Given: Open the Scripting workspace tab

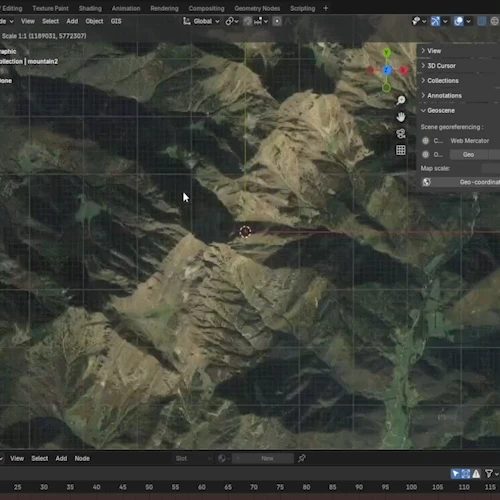Looking at the screenshot, I should pos(302,8).
